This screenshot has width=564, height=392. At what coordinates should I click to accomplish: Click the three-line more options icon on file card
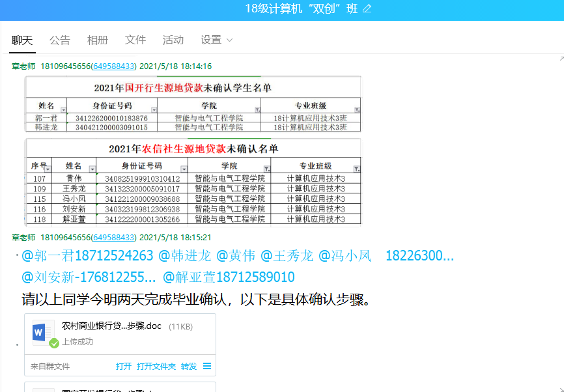click(207, 367)
